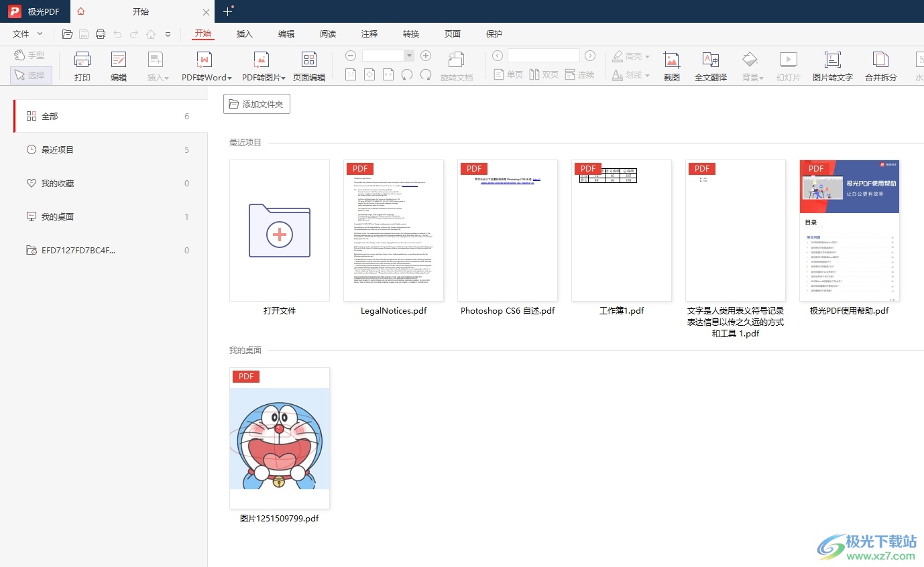Click the fit width icon
924x567 pixels.
pos(388,74)
